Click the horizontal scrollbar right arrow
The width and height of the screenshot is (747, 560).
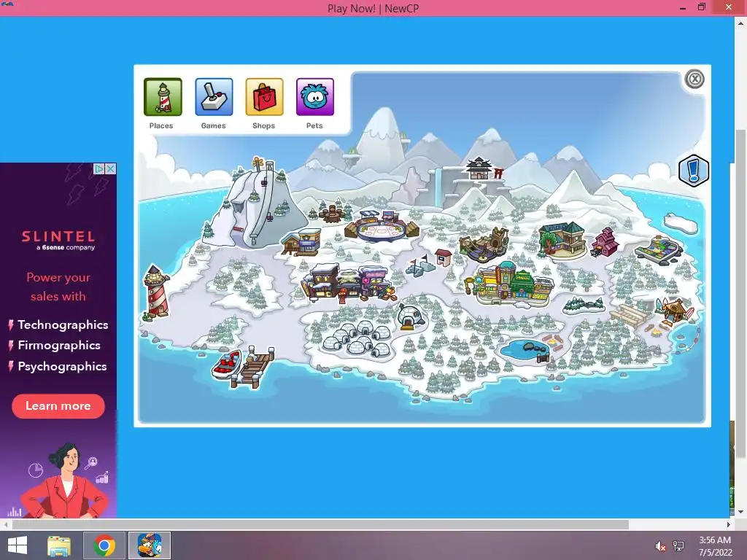[x=728, y=524]
